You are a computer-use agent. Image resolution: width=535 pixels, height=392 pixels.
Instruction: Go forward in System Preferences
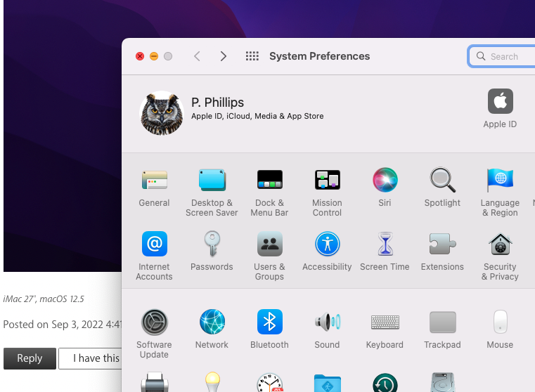pos(223,56)
